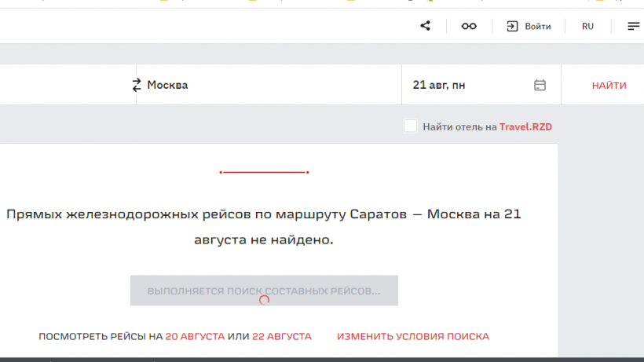This screenshot has height=362, width=644.
Task: Open the Travel.RZD link
Action: coord(525,127)
